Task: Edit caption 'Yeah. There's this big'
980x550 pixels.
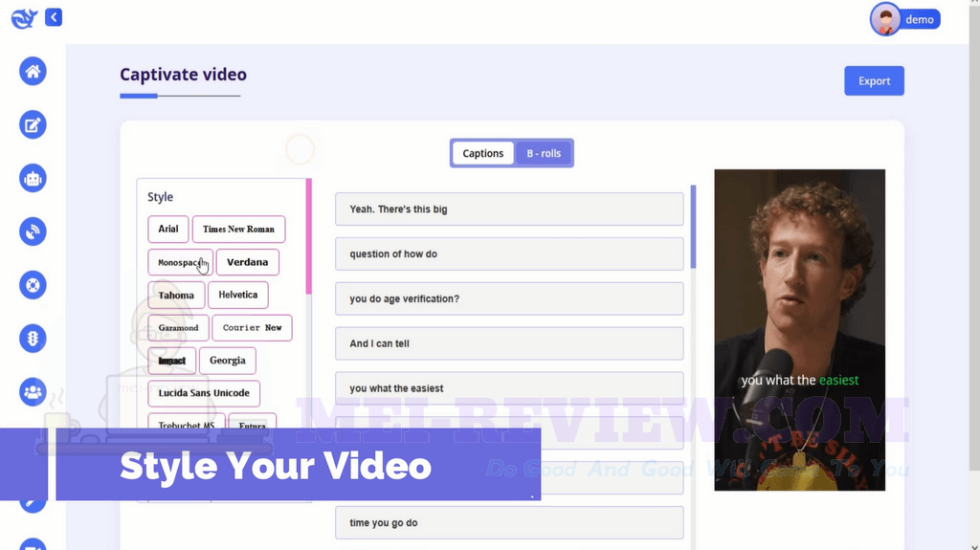Action: click(509, 209)
